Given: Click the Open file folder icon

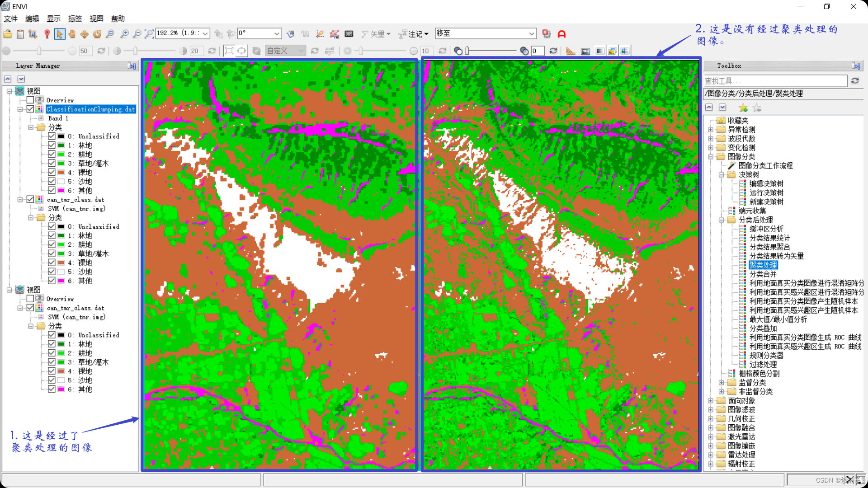Looking at the screenshot, I should (8, 34).
